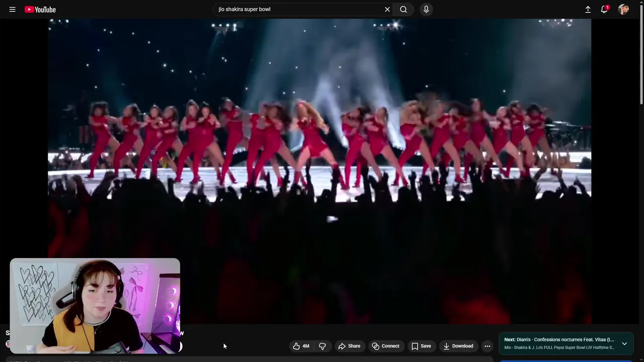
Task: Share the video
Action: point(349,346)
